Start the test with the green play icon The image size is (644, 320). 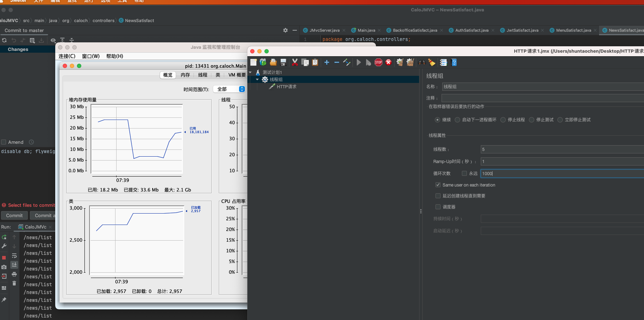(359, 62)
